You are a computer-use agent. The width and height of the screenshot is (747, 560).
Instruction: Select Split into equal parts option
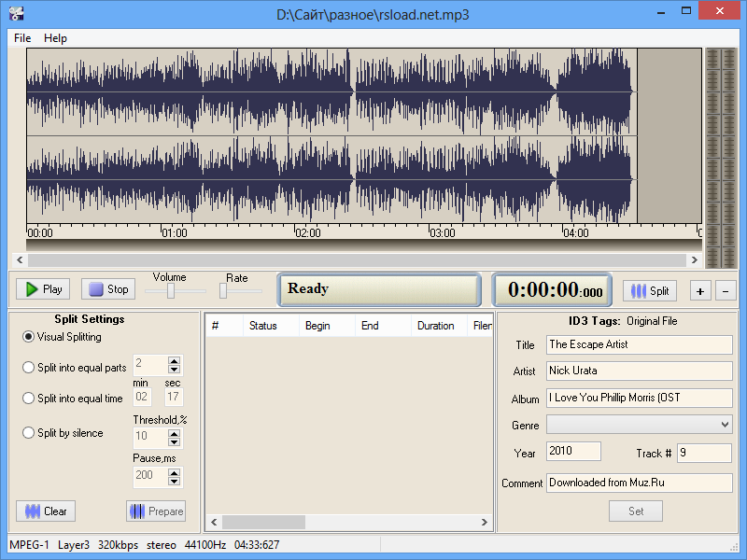[29, 368]
